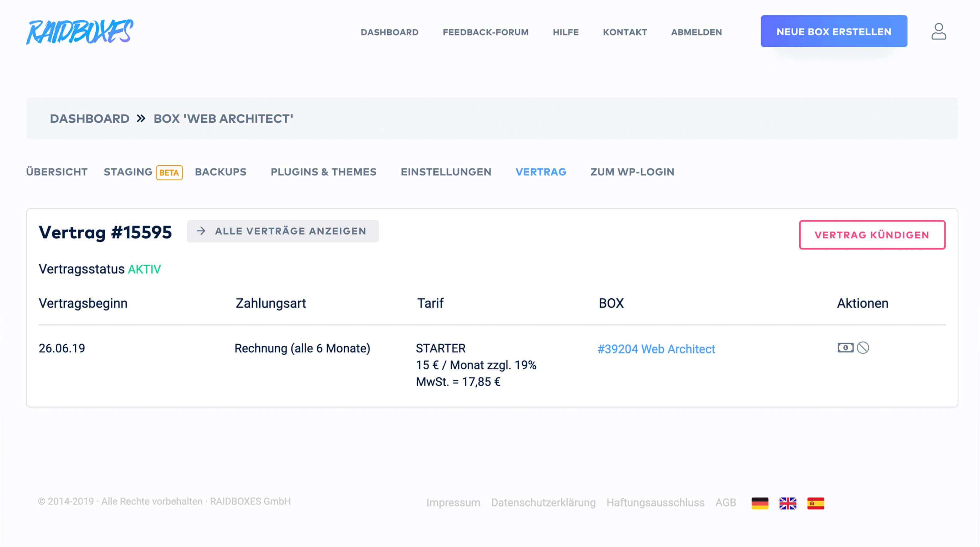
Task: Click the RAIDBOXES logo
Action: (80, 32)
